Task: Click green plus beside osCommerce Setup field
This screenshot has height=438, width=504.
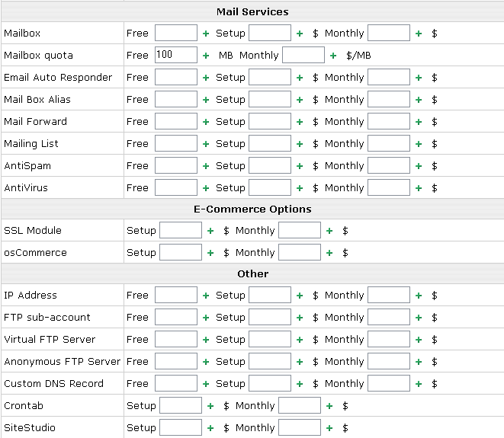Action: 210,253
